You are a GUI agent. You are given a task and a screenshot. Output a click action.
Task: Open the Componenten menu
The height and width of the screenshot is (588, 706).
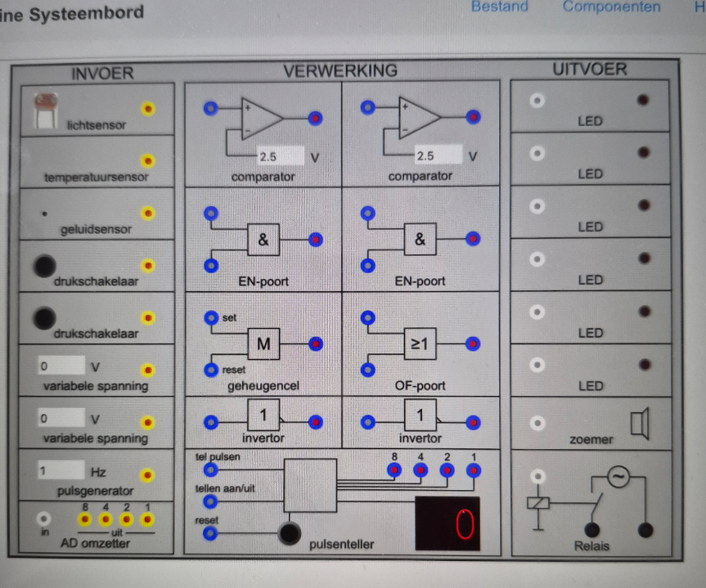[611, 7]
